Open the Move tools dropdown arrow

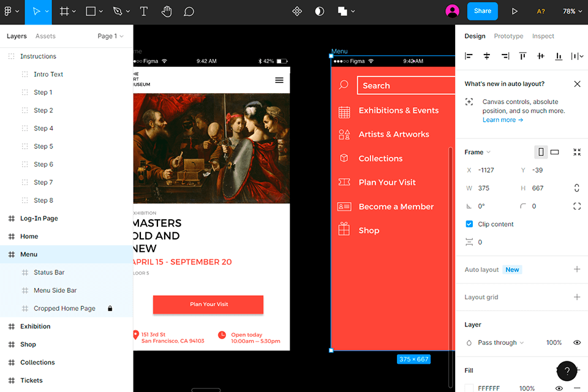click(47, 12)
